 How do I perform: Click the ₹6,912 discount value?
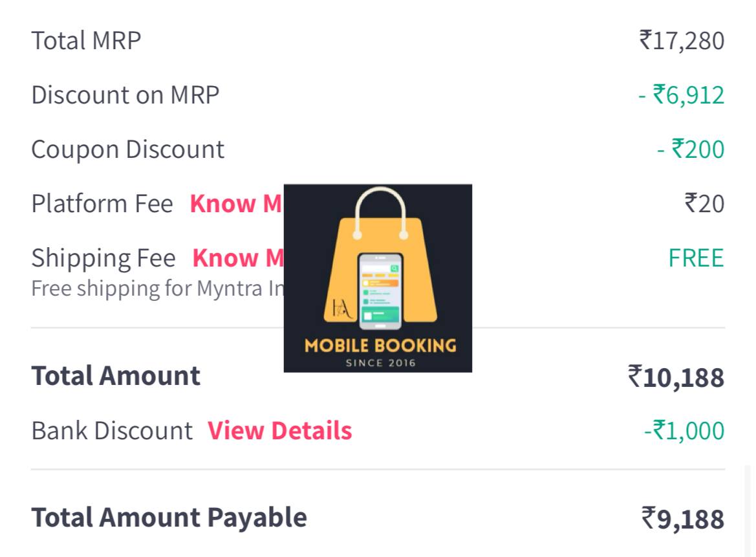tap(681, 95)
